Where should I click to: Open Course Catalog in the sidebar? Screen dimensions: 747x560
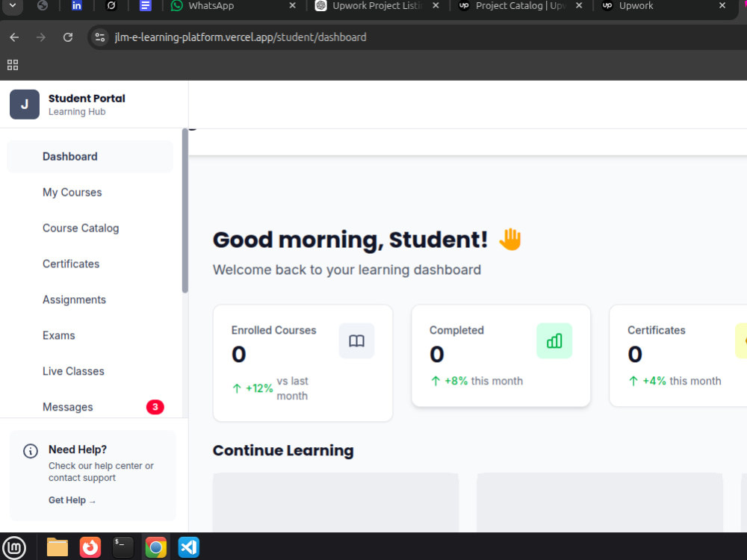pos(90,228)
